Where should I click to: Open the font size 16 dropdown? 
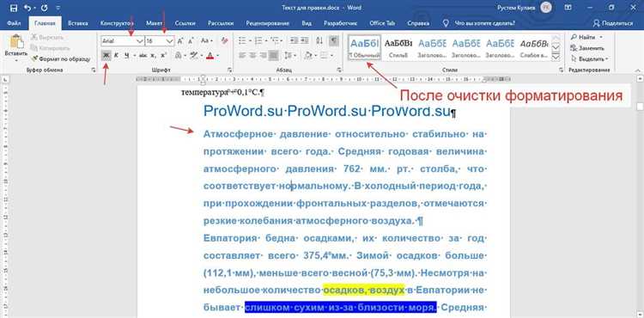[x=170, y=41]
